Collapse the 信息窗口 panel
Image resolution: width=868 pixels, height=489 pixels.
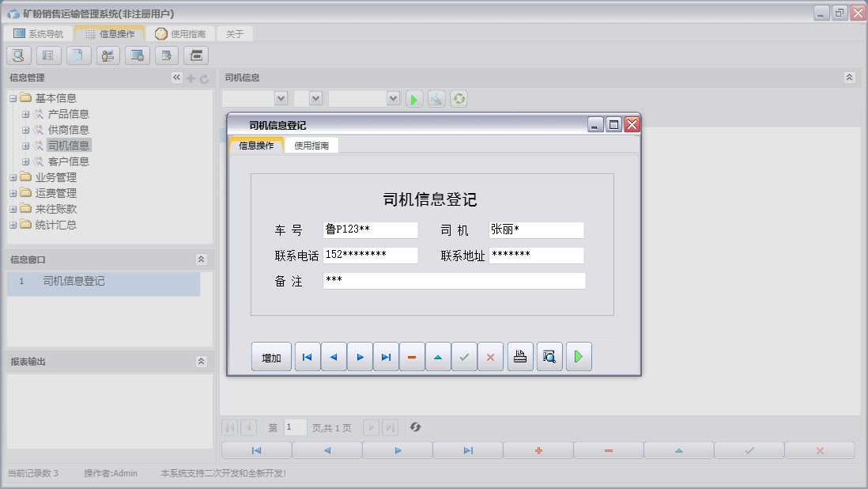coord(201,260)
